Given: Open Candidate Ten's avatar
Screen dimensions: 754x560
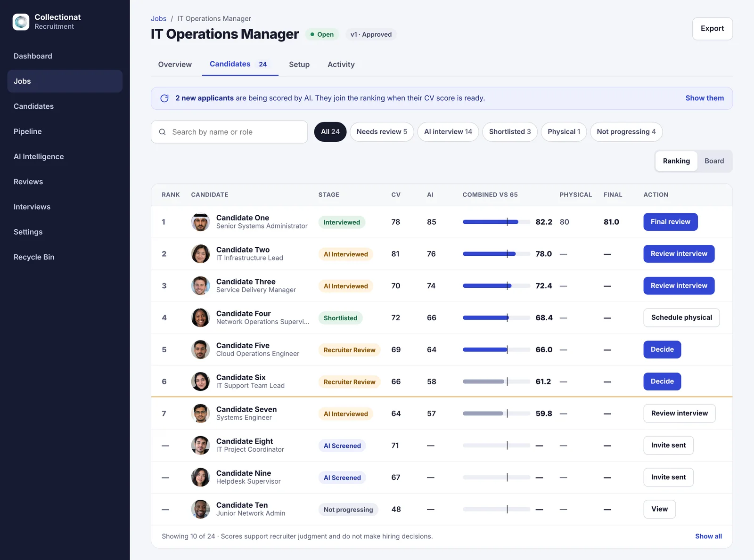Looking at the screenshot, I should pyautogui.click(x=200, y=509).
